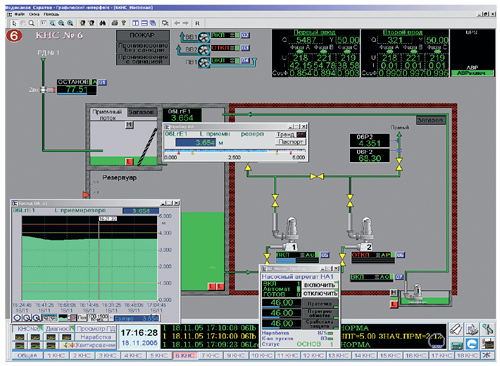Open Тренд from level sensor popup
The image size is (500, 366).
click(x=290, y=134)
